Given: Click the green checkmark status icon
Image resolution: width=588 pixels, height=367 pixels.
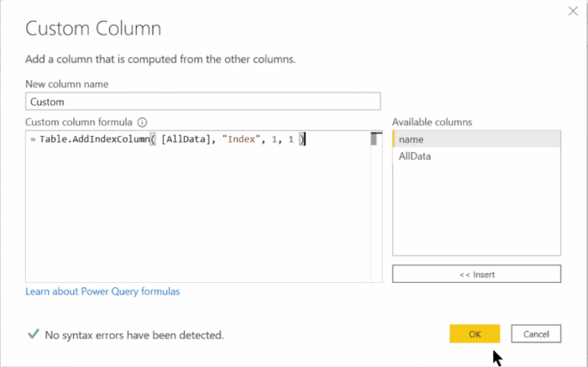Looking at the screenshot, I should coord(34,333).
